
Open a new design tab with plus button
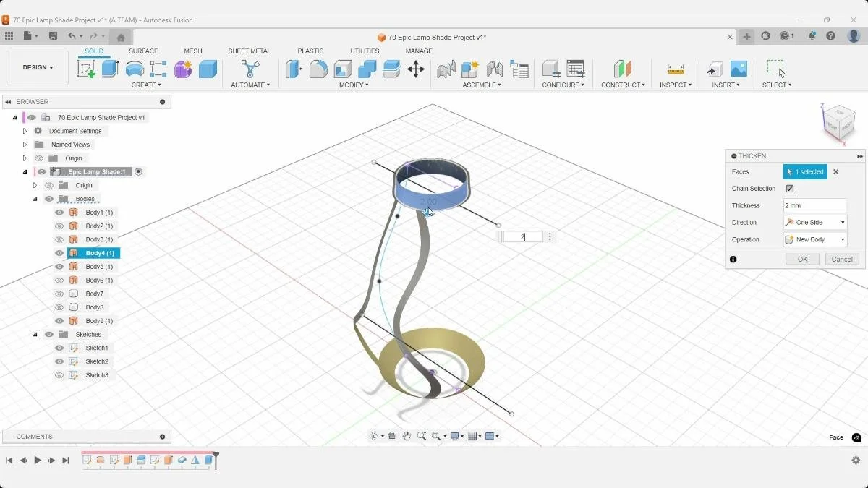[x=746, y=36]
